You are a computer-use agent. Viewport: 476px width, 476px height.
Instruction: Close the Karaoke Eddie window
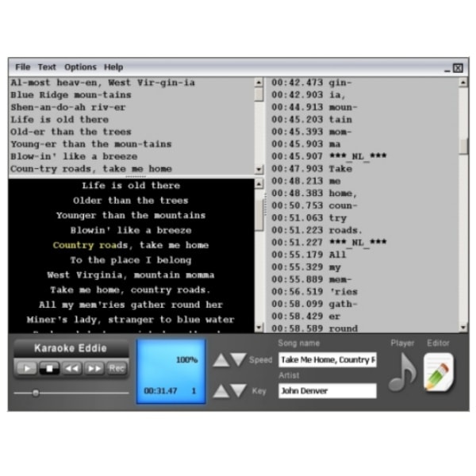(x=458, y=68)
